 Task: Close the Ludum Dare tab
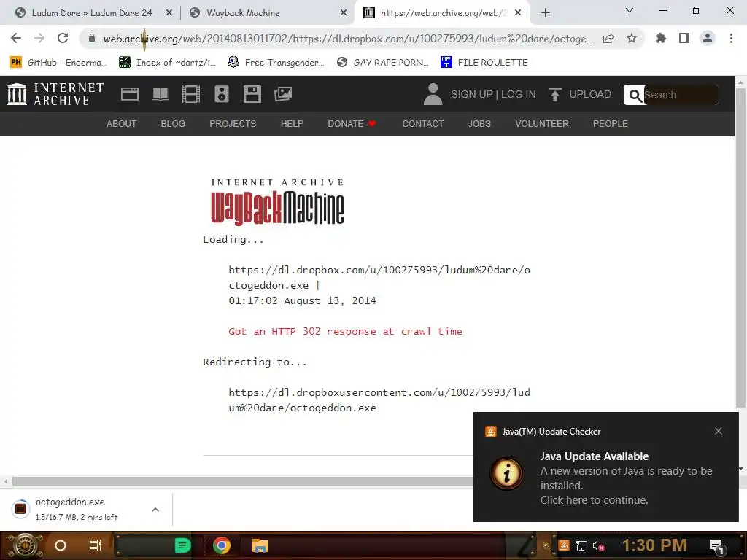click(x=169, y=13)
